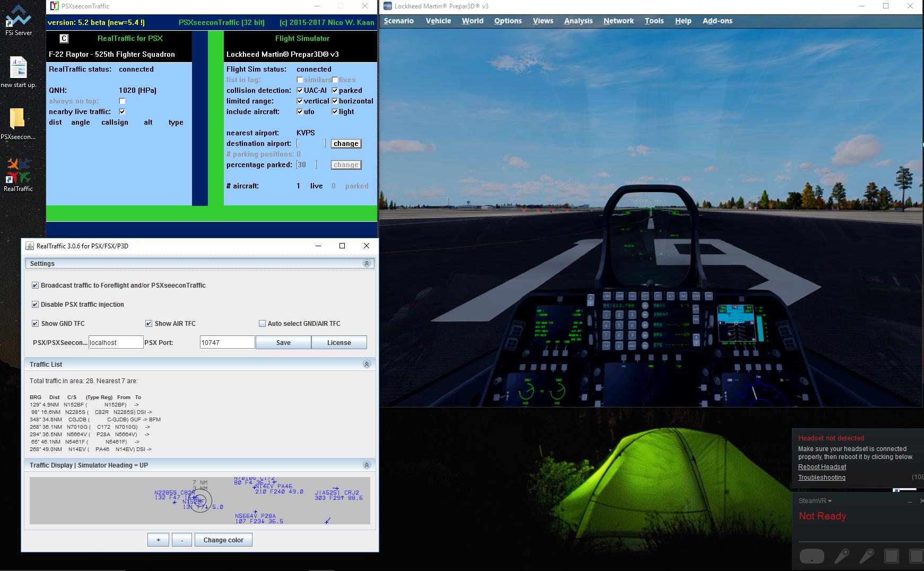Toggle the 'nearby live traffic' checkbox
This screenshot has width=924, height=571.
click(122, 111)
